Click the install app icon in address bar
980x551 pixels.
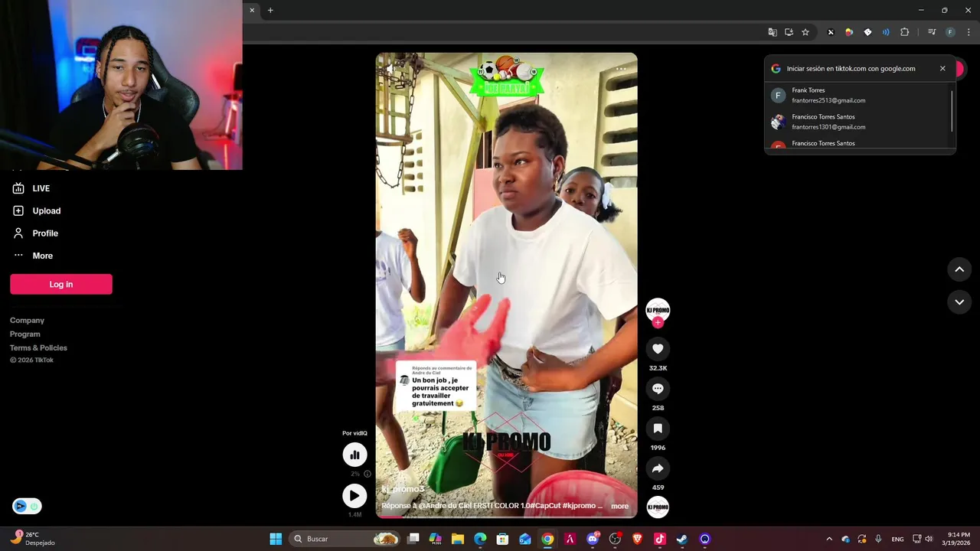(x=789, y=32)
